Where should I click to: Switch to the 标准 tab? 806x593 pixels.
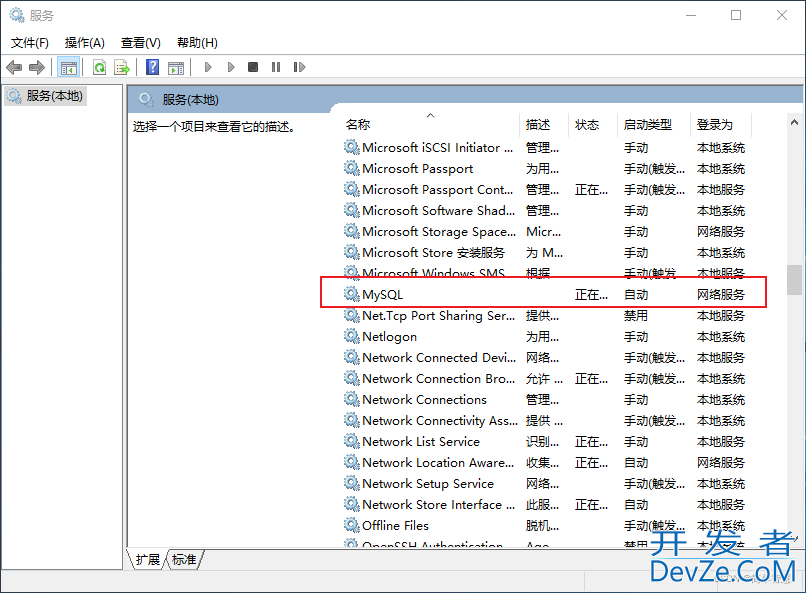coord(184,559)
